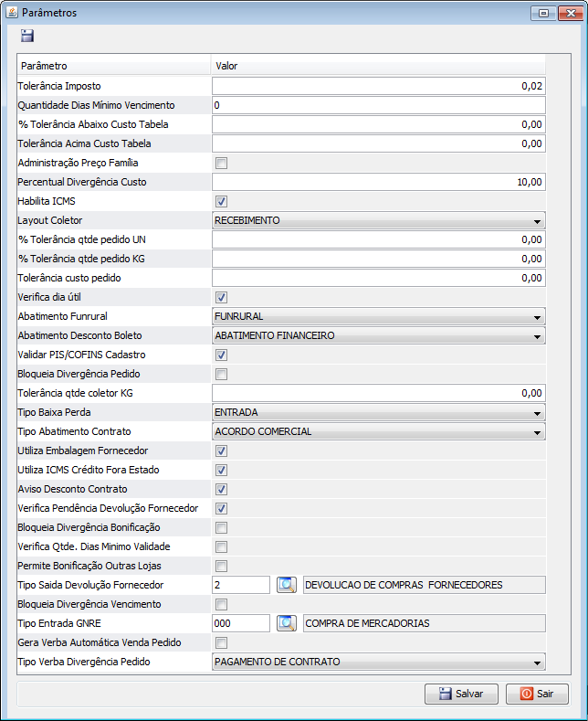Screen dimensions: 588x721
Task: Click Tipo Entrada GNRE code field 000
Action: [241, 623]
